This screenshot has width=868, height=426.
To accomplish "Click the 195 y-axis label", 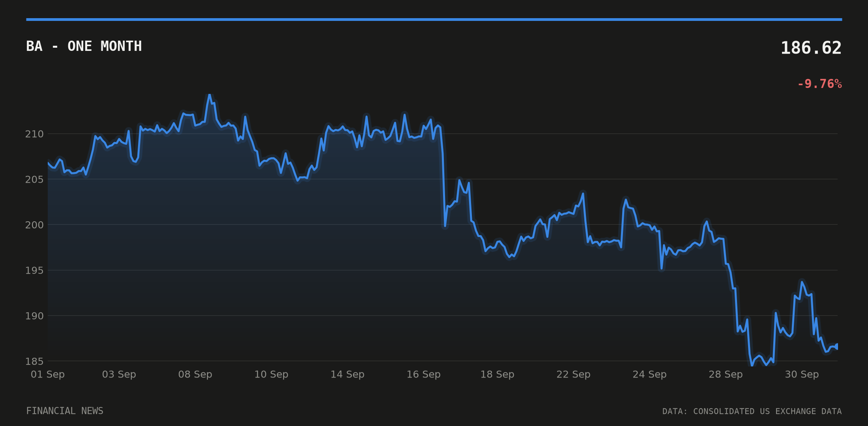I will 34,271.
